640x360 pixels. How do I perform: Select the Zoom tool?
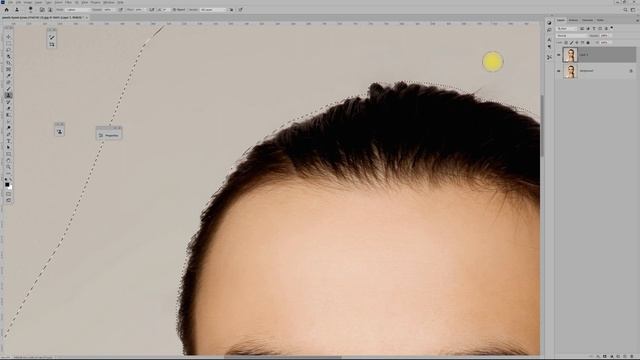pyautogui.click(x=9, y=167)
